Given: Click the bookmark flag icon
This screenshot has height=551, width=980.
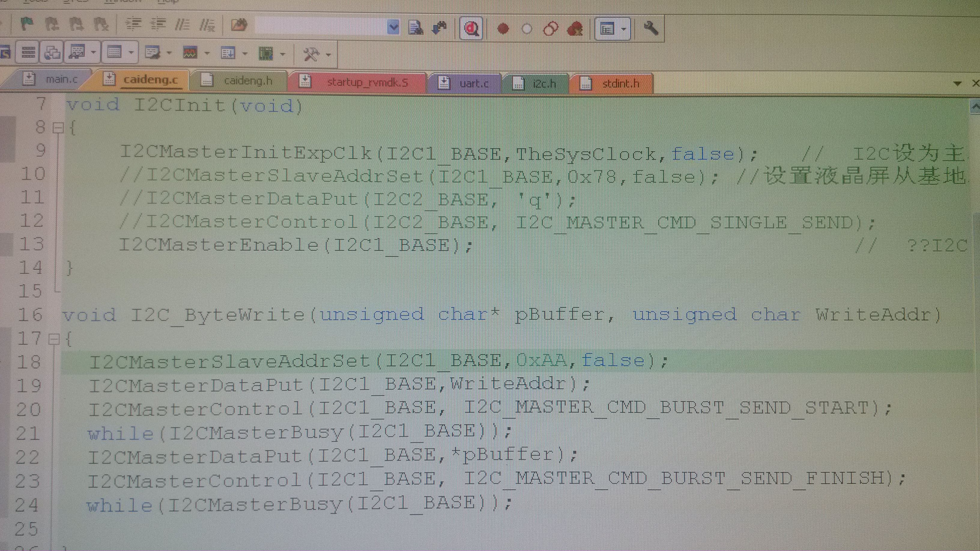Looking at the screenshot, I should pos(27,24).
